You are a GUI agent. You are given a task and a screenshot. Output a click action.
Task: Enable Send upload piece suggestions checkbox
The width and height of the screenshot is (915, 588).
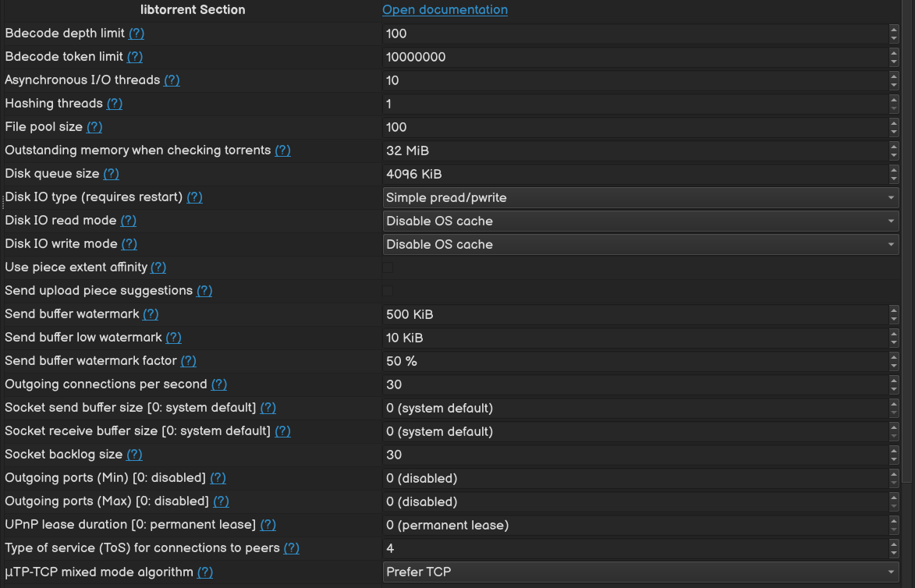388,291
